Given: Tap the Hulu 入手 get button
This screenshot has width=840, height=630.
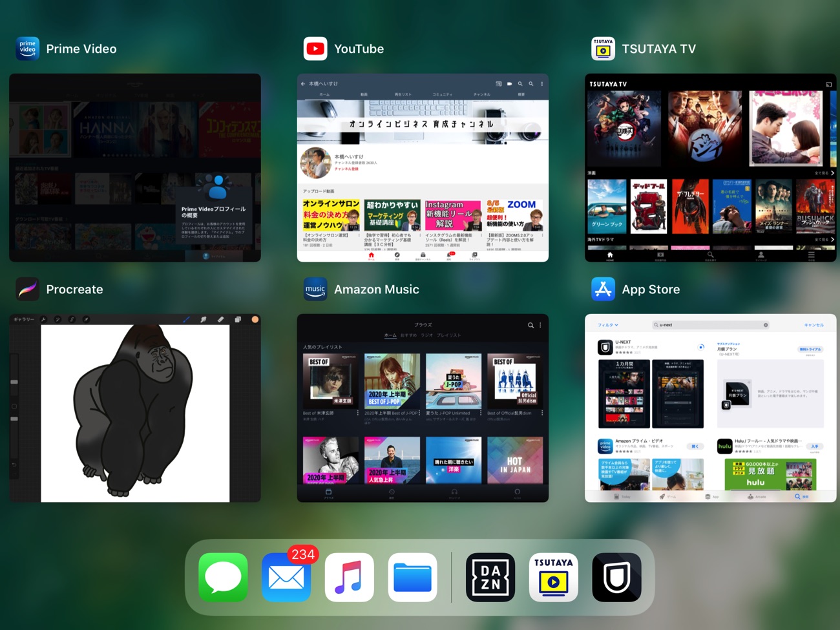Looking at the screenshot, I should [x=815, y=446].
